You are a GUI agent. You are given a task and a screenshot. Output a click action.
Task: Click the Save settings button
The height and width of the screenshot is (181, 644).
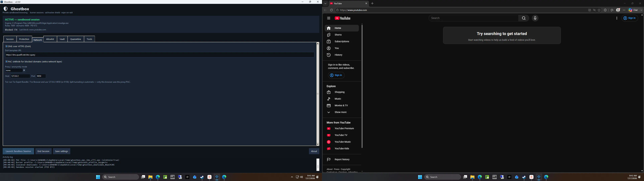(62, 151)
